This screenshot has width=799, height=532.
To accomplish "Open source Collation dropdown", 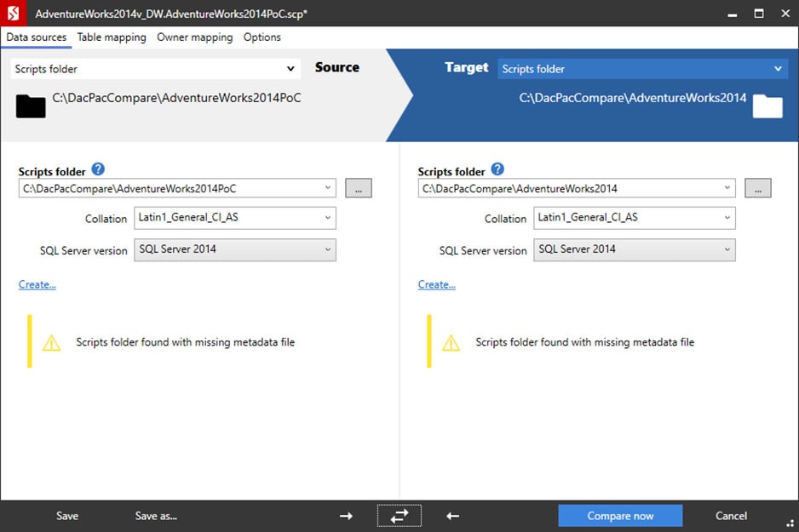I will pyautogui.click(x=235, y=218).
